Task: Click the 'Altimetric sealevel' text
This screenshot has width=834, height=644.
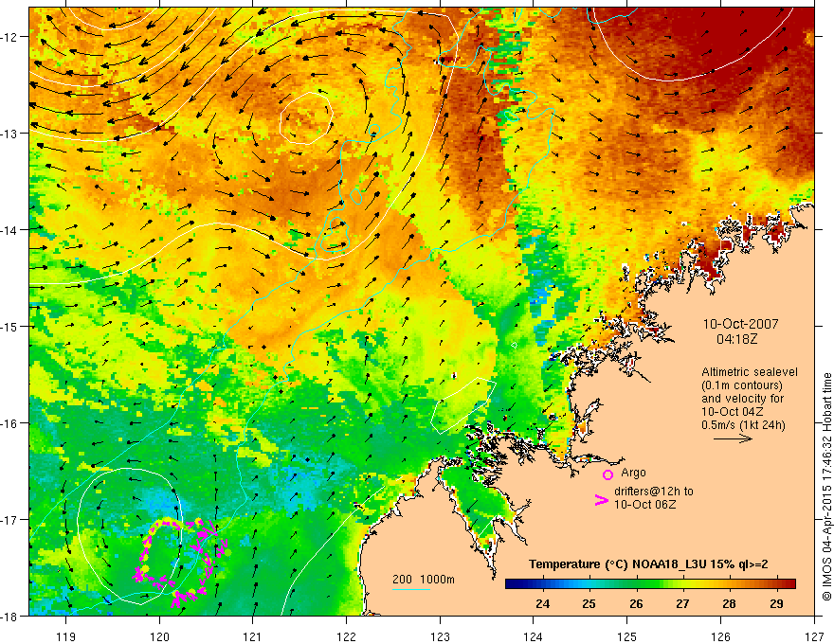Action: tap(750, 372)
